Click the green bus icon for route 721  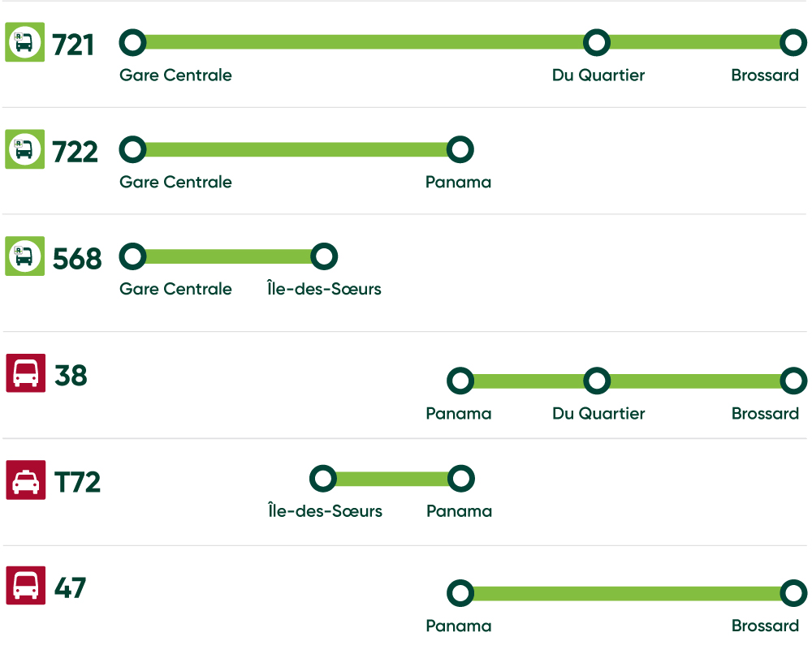click(25, 42)
